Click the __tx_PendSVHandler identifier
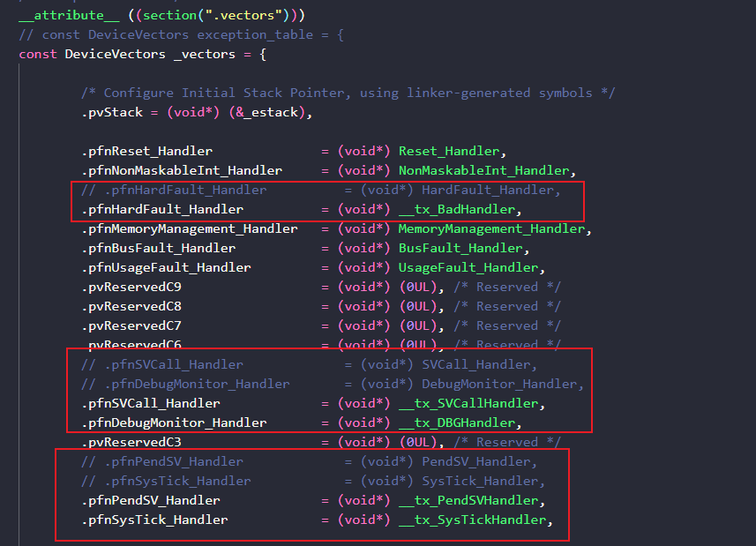The image size is (756, 546). click(468, 500)
